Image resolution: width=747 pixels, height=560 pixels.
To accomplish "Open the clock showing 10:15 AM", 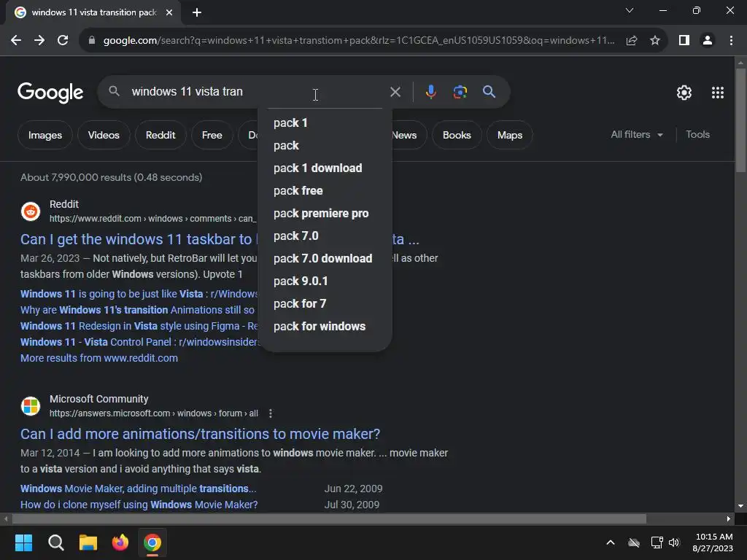I will point(713,542).
